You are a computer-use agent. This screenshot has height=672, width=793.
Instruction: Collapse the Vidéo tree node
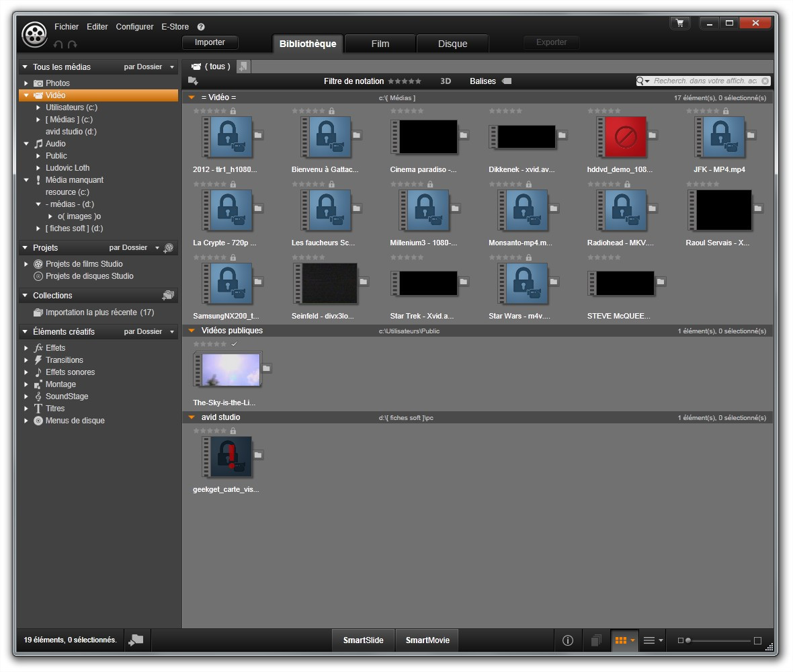(26, 95)
